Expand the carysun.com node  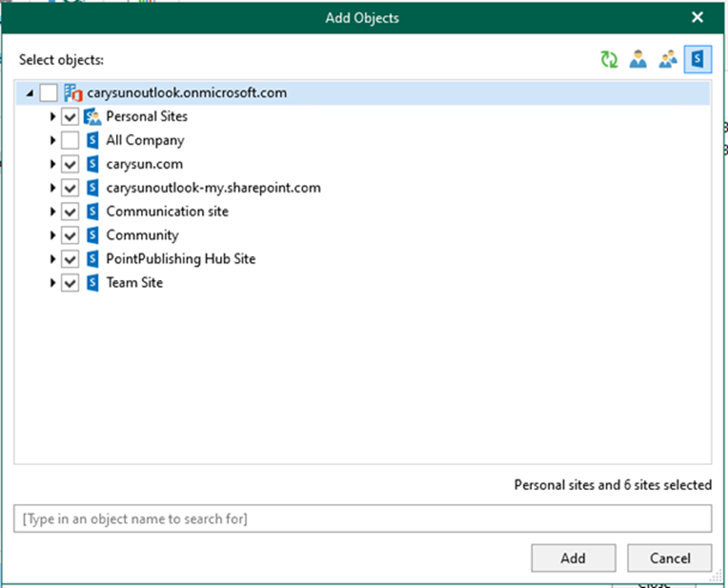(x=52, y=164)
